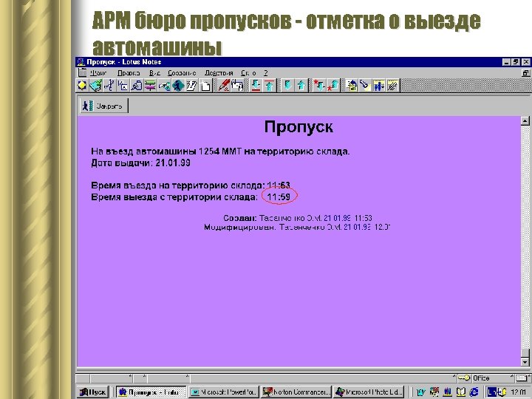Click the scrollbar up arrow
Viewport: 532px width, 399px height.
[525, 120]
